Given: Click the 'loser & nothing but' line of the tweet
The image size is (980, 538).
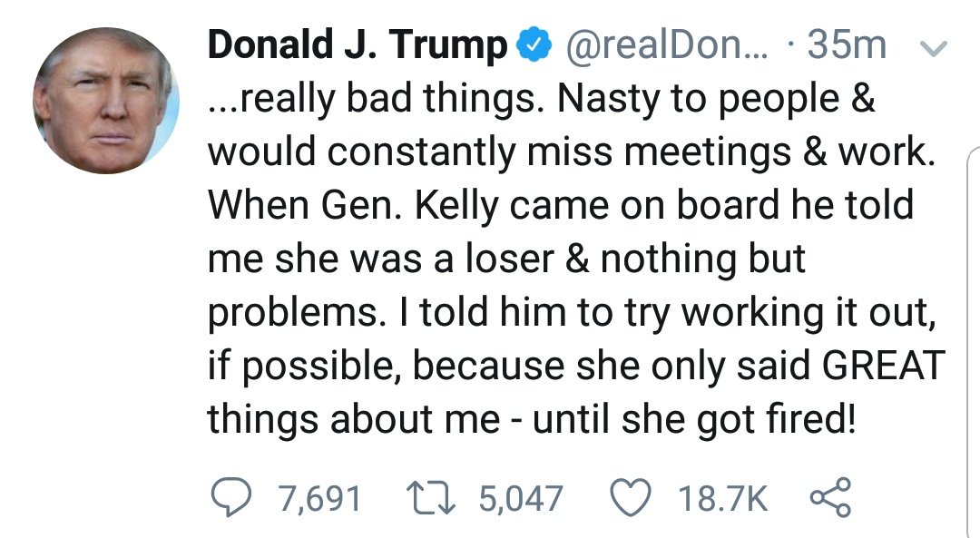Looking at the screenshot, I should pyautogui.click(x=635, y=259).
